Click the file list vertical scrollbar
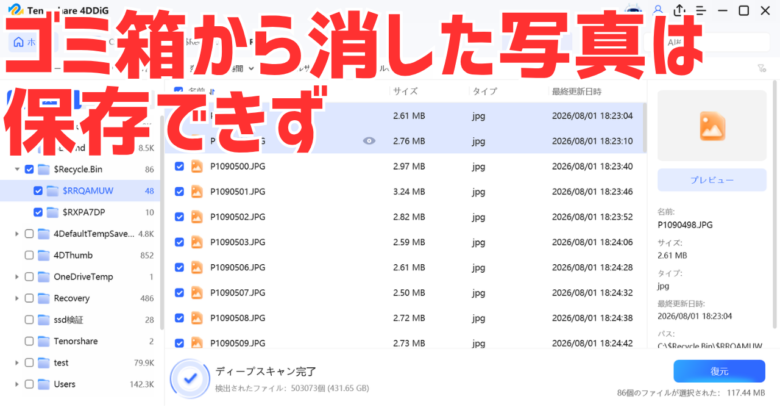780x410 pixels. 645,128
